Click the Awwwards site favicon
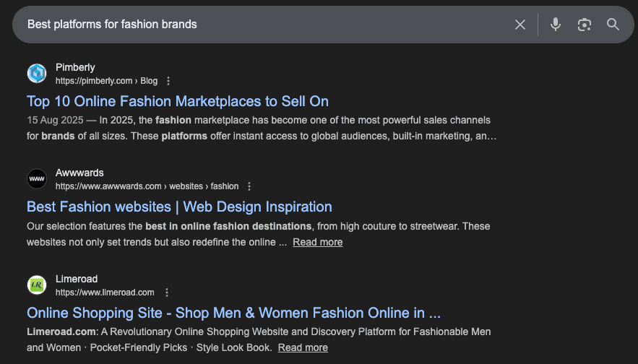The image size is (638, 364). (x=37, y=179)
